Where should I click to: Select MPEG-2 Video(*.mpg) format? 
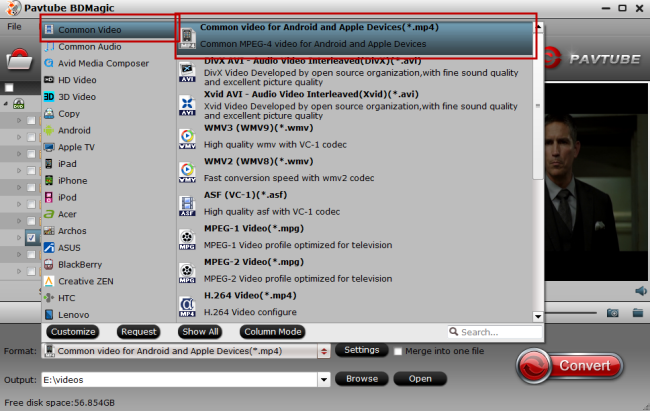(356, 270)
